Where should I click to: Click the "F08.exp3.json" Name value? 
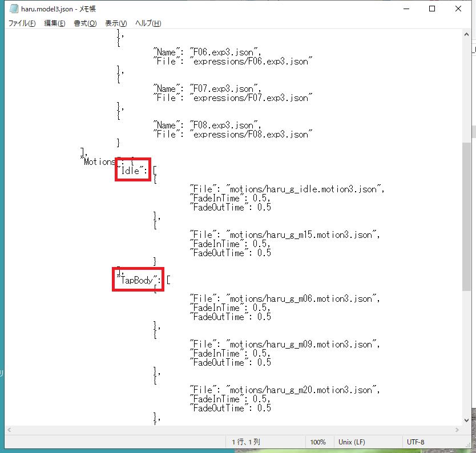pyautogui.click(x=224, y=125)
